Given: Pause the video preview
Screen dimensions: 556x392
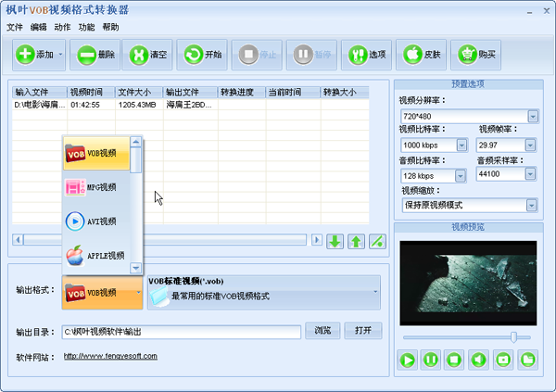Looking at the screenshot, I should tap(431, 359).
